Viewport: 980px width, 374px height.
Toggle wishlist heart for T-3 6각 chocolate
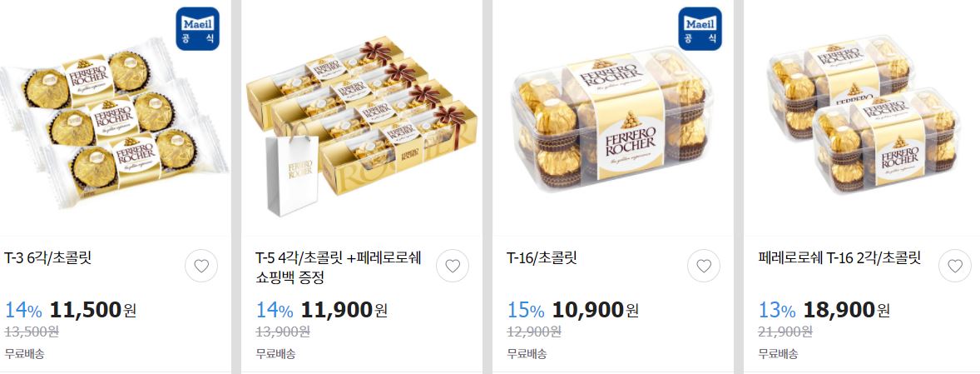point(201,266)
